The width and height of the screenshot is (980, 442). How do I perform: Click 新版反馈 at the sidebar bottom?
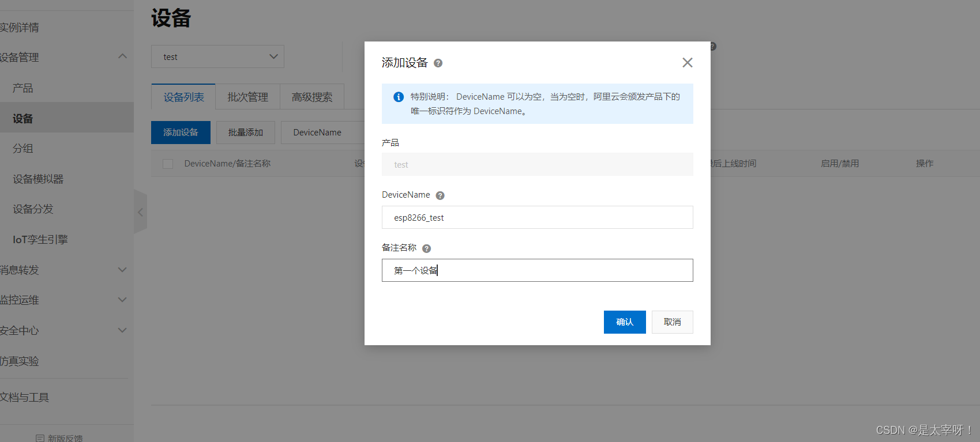pos(59,438)
